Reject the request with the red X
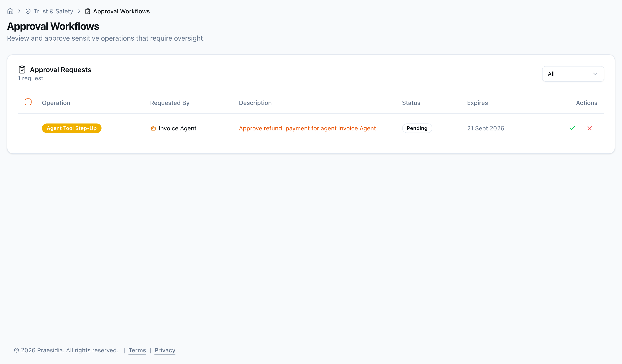 [590, 128]
